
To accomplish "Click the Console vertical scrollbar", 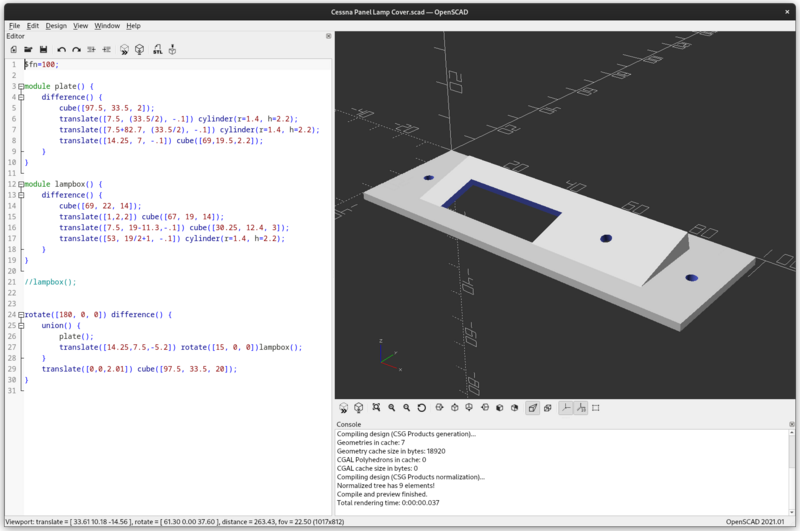I will [792, 472].
